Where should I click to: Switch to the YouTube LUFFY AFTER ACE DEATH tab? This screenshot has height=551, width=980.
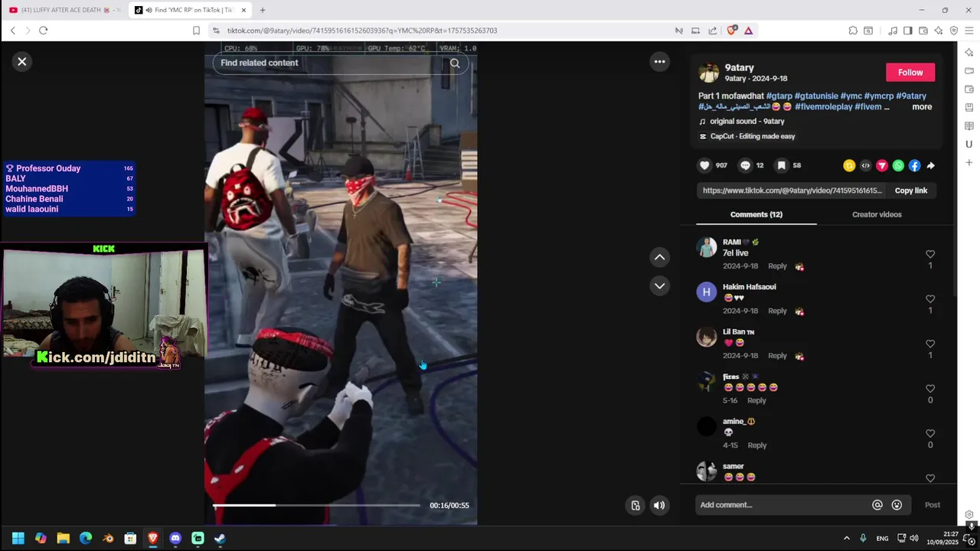point(64,10)
